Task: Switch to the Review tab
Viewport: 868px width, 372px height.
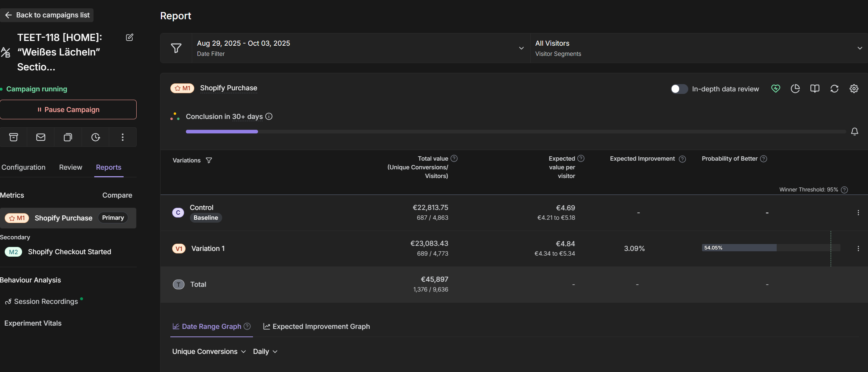Action: [70, 167]
